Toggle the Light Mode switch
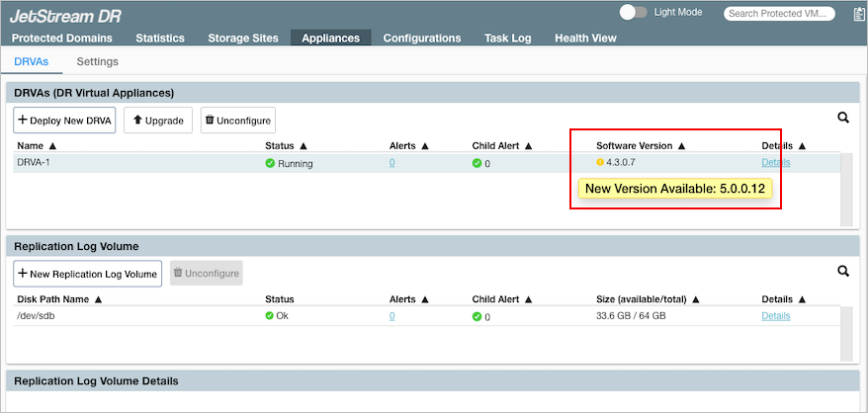Screen dimensions: 868x413 point(633,12)
